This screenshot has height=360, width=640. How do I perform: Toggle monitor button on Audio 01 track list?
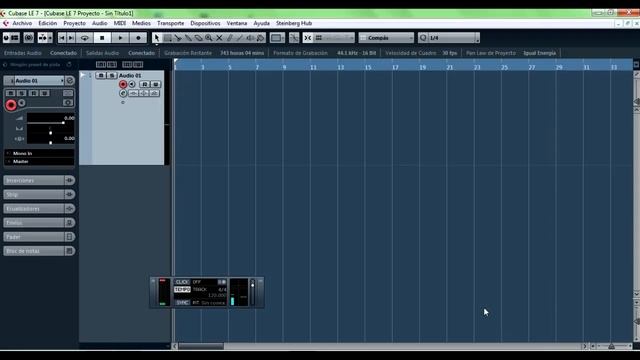coord(132,84)
